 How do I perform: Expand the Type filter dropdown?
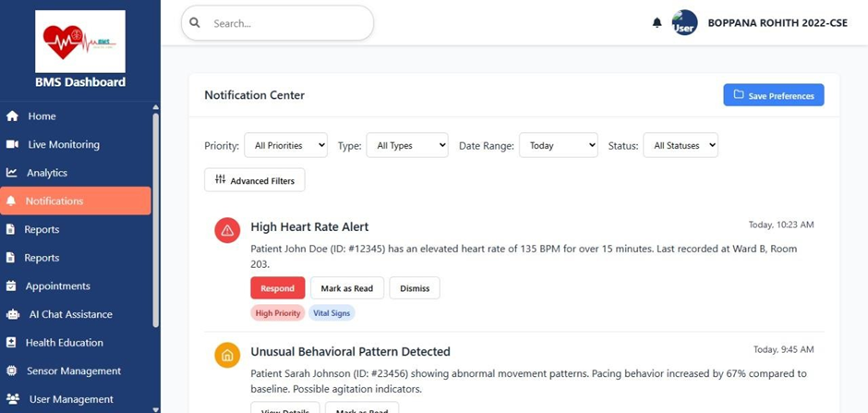tap(406, 145)
